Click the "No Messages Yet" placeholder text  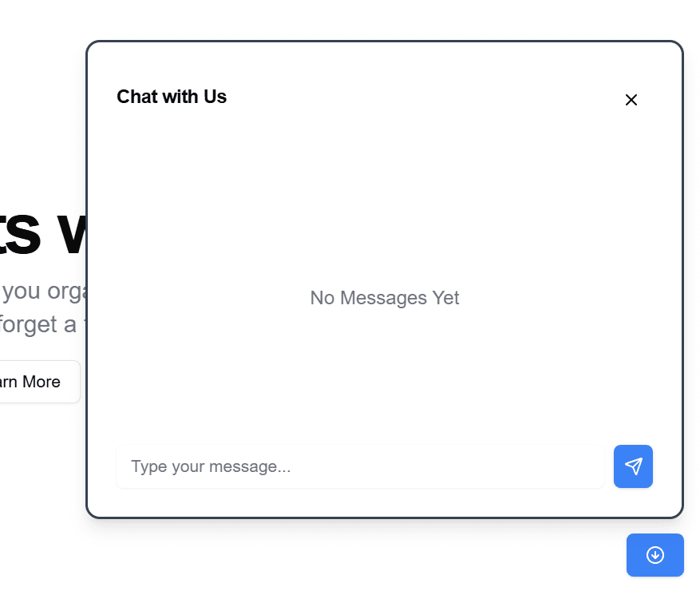coord(385,298)
